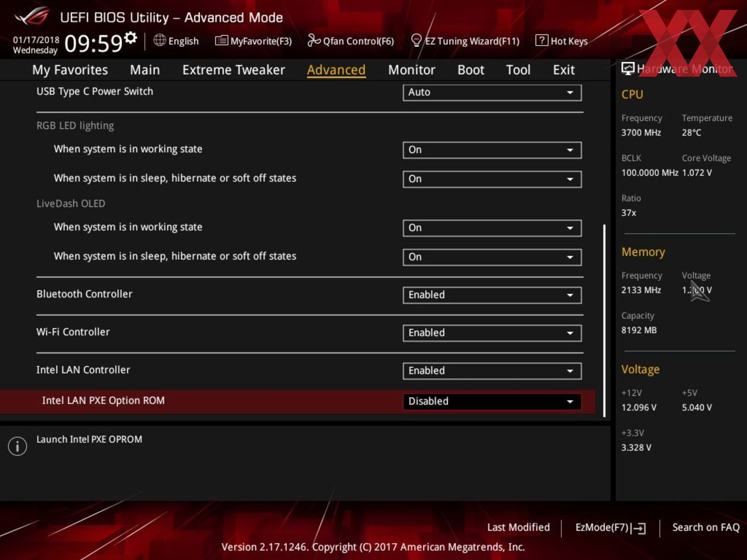The image size is (747, 560).
Task: Click the Last Modified button
Action: pyautogui.click(x=519, y=527)
